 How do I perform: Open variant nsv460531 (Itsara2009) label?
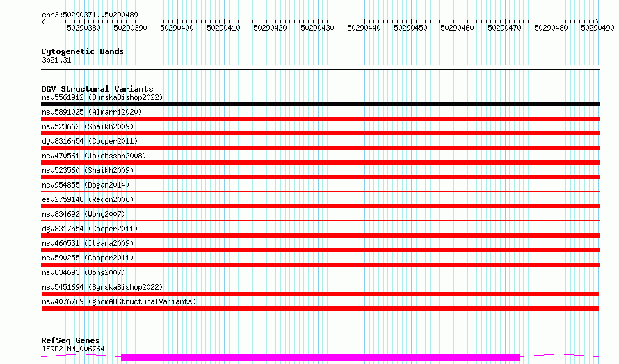tap(88, 243)
